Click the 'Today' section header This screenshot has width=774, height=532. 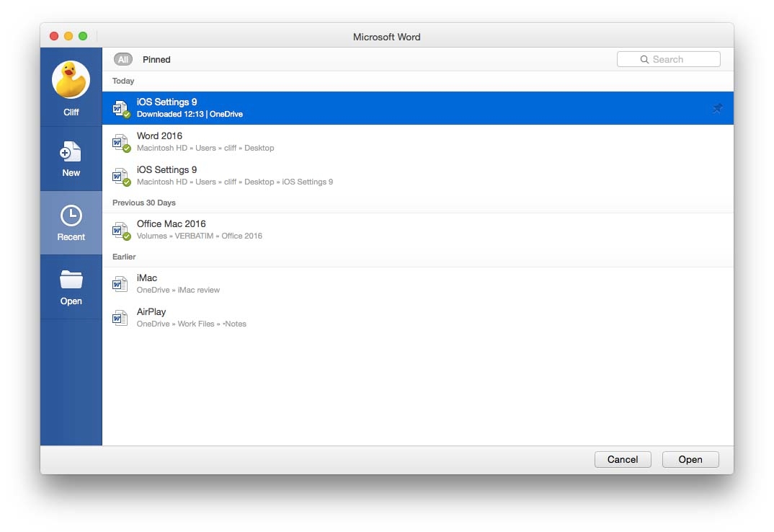pos(123,81)
